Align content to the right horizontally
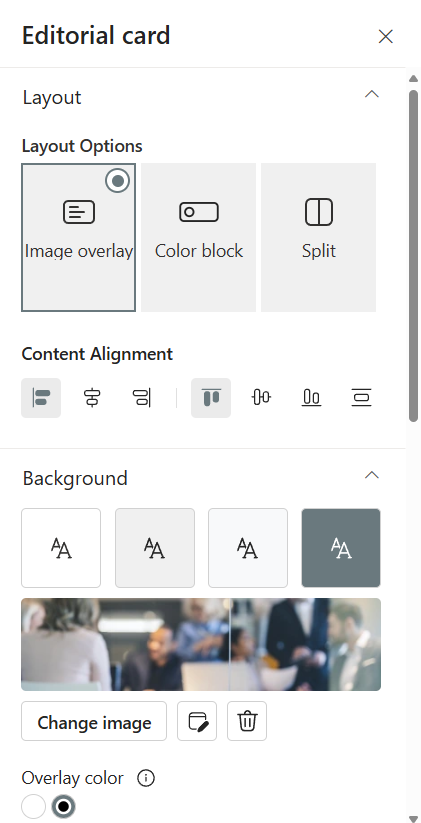The image size is (421, 823). click(142, 398)
